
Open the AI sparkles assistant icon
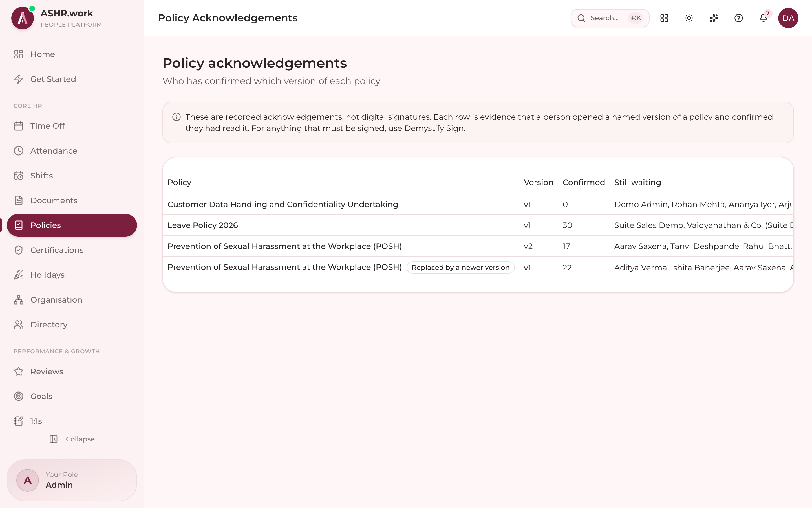point(714,18)
